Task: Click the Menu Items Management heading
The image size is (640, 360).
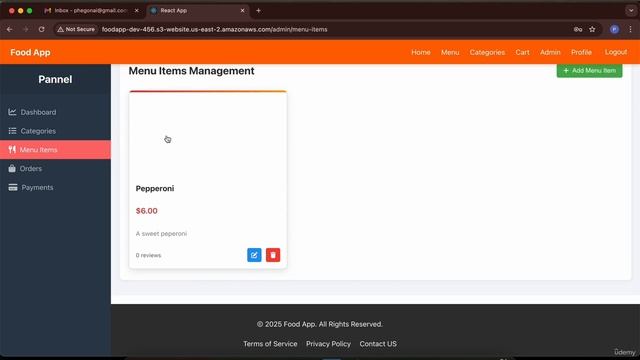Action: [191, 71]
